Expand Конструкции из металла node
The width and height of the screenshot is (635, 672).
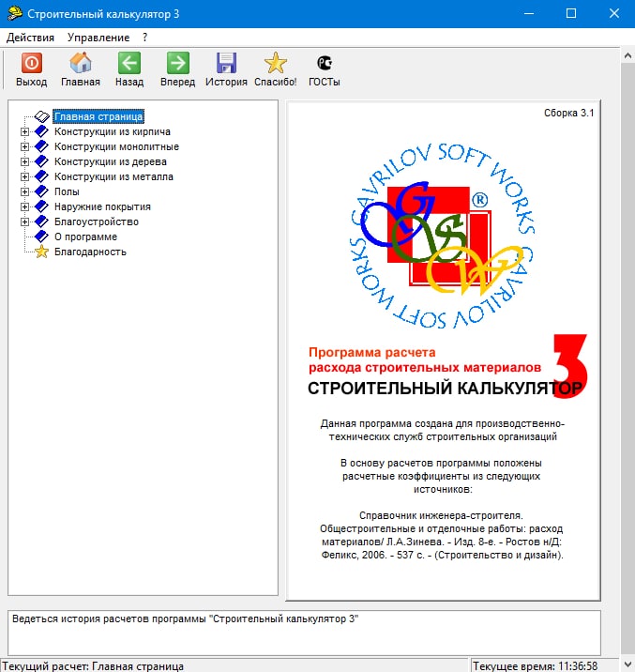click(x=24, y=177)
